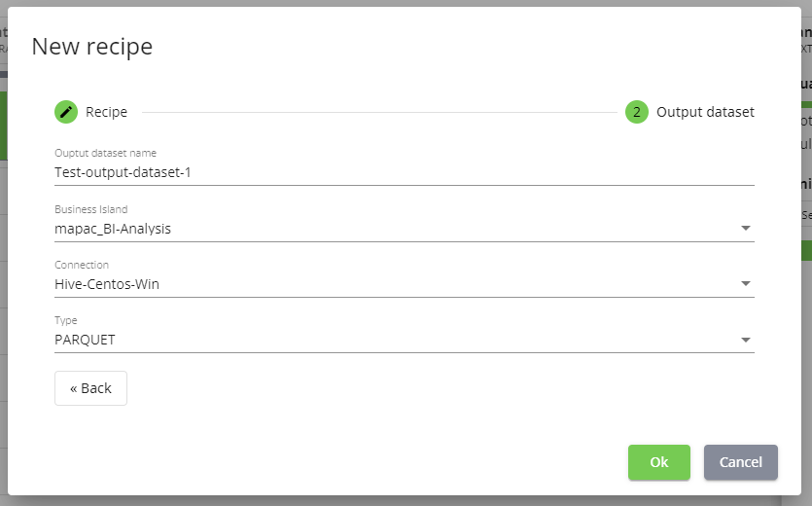The image size is (812, 506).
Task: Expand the Business Island dropdown arrow
Action: (x=745, y=229)
